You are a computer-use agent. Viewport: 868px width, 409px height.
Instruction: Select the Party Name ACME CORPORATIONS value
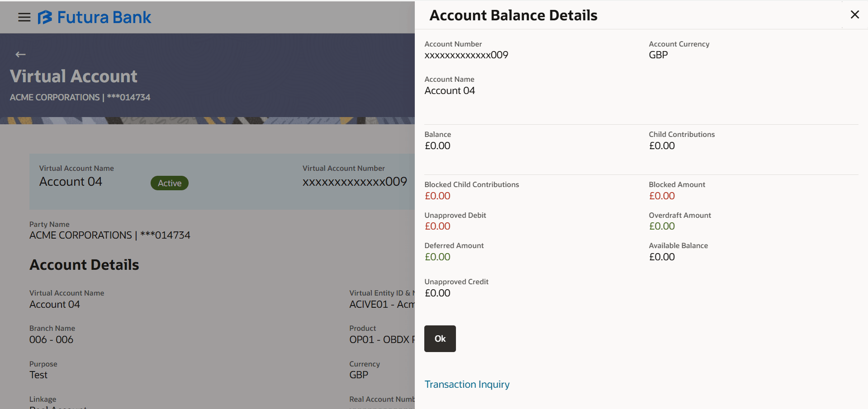coord(110,235)
